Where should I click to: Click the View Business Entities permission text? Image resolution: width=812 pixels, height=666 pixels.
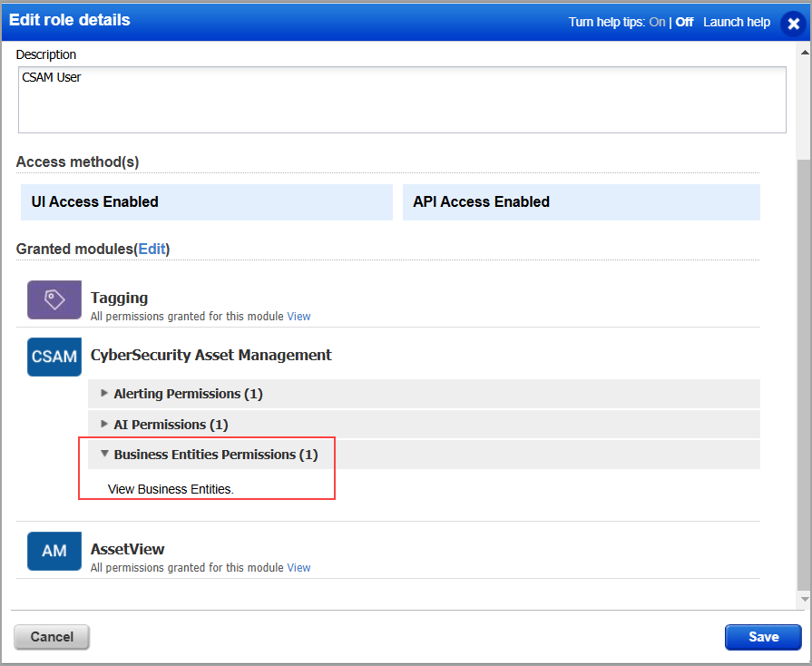tap(171, 489)
